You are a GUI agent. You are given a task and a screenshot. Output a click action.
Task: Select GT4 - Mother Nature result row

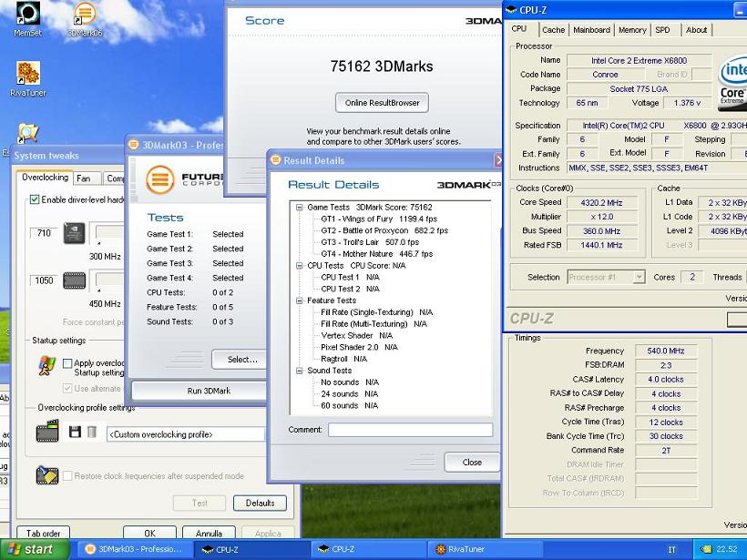coord(376,254)
